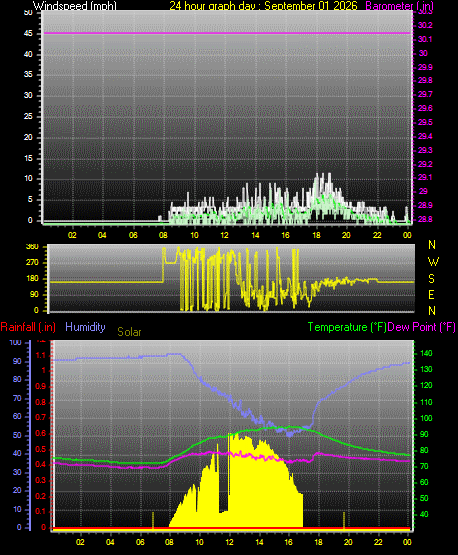Click the barometer axis value "29.9"
This screenshot has width=458, height=555.
[x=425, y=67]
